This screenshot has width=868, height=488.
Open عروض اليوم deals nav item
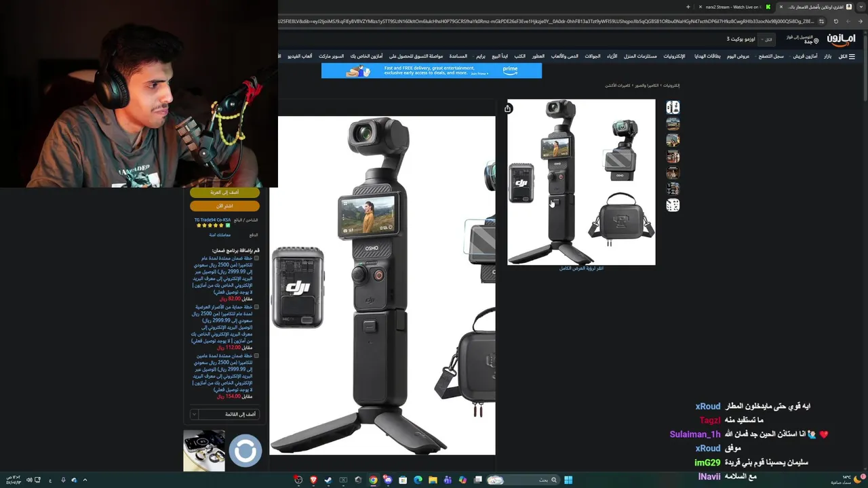click(738, 56)
